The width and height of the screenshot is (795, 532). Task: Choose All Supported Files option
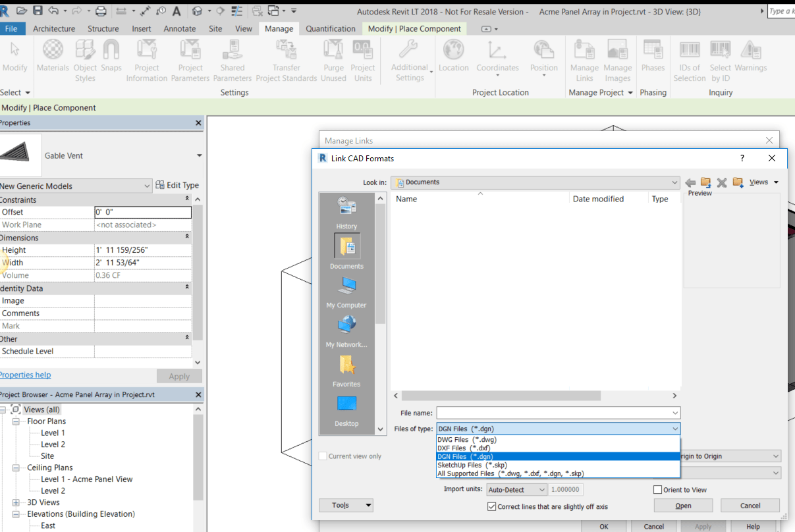[558, 473]
